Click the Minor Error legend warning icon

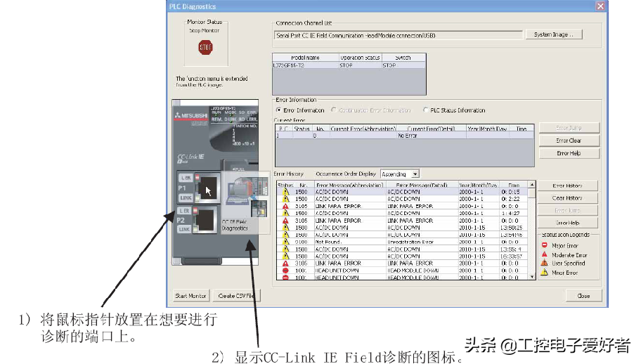point(543,273)
